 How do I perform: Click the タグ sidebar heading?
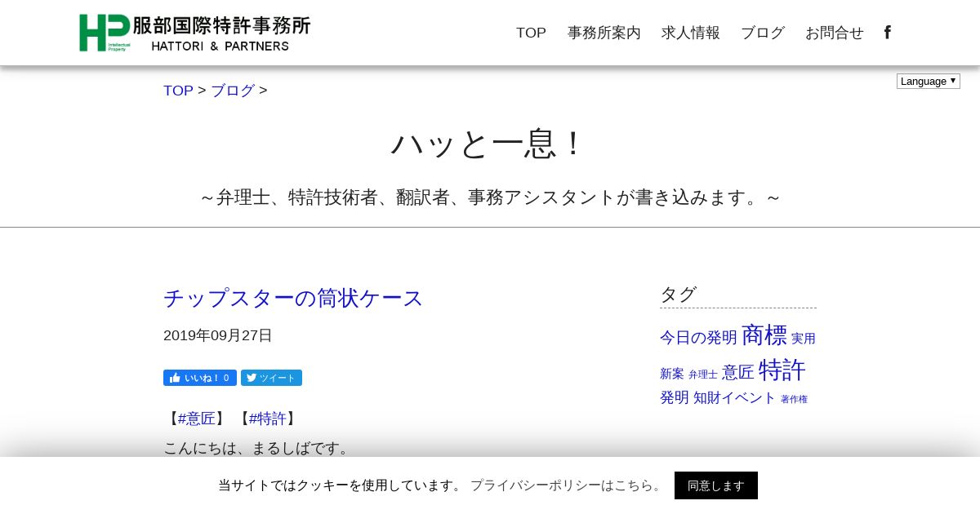[x=678, y=294]
